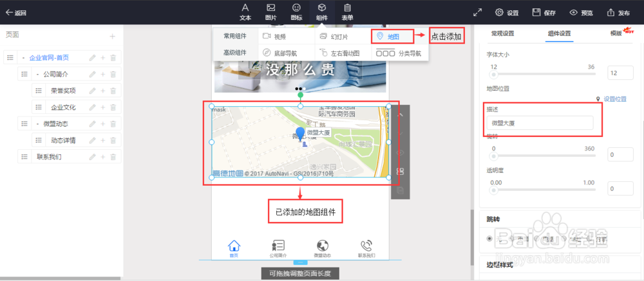644x281 pixels.
Task: Toggle fullscreen with the expand arrows icon
Action: (x=477, y=12)
